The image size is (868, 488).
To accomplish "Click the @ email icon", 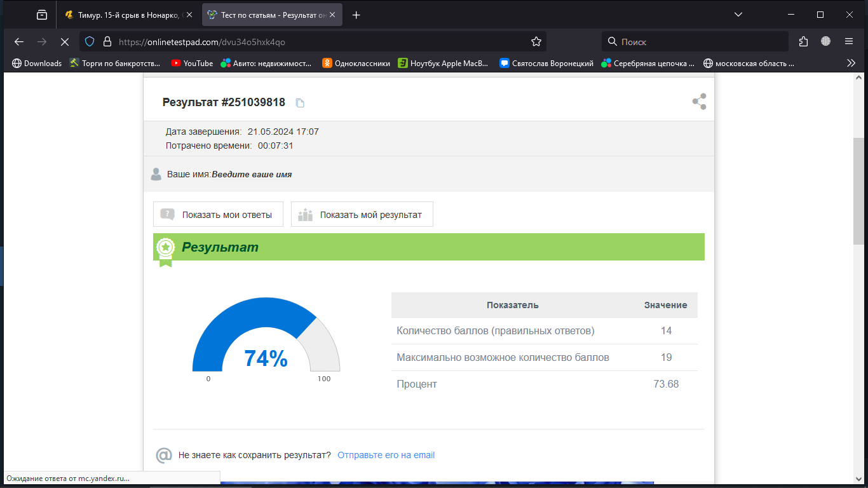I will pos(164,455).
